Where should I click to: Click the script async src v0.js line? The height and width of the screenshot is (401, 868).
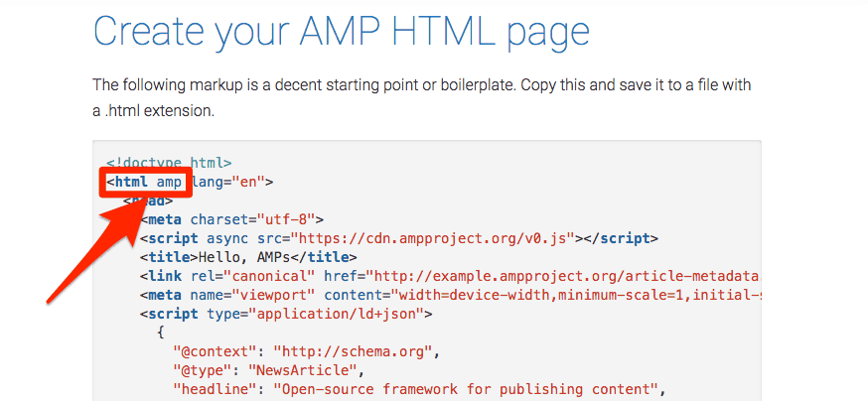coord(399,239)
